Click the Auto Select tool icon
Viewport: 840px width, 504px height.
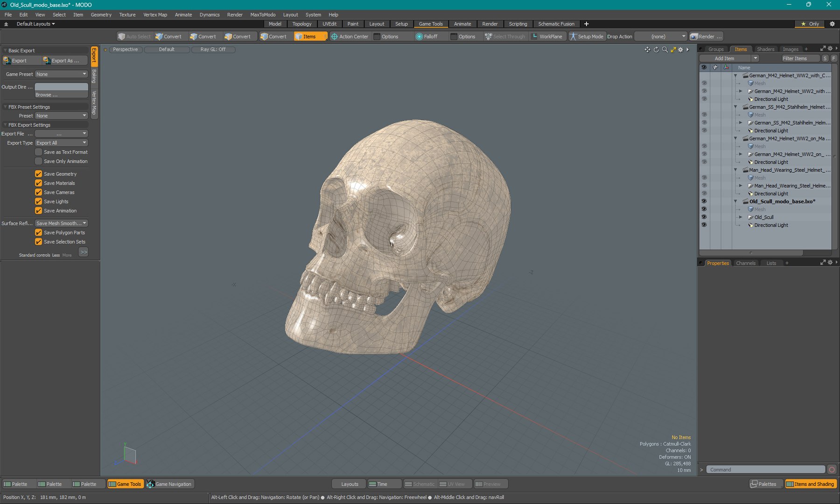pos(121,36)
